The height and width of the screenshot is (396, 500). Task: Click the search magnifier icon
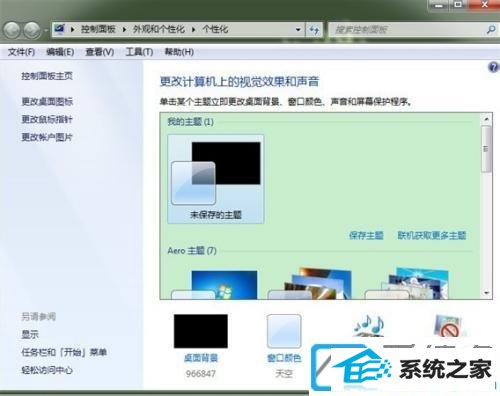tap(491, 30)
